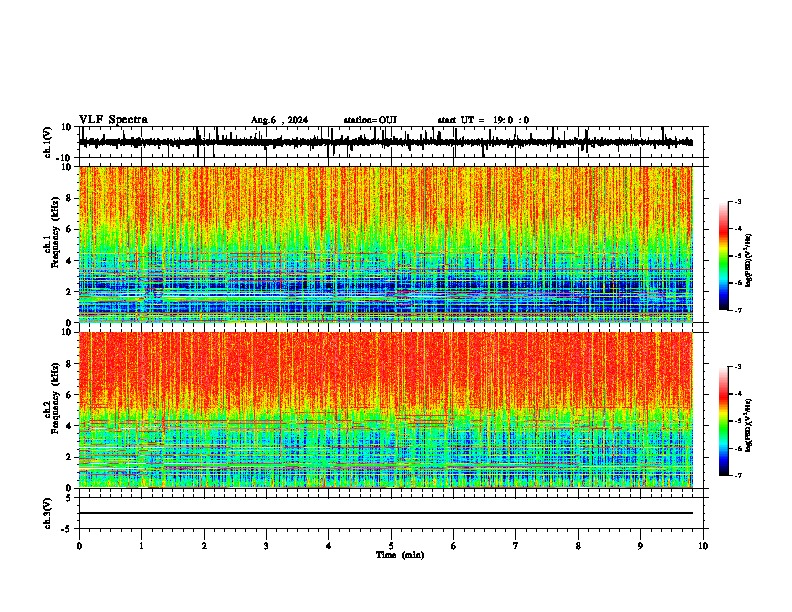Click the "VLF Spectra" plot title
Viewport: 792px width, 612px height.
[113, 120]
